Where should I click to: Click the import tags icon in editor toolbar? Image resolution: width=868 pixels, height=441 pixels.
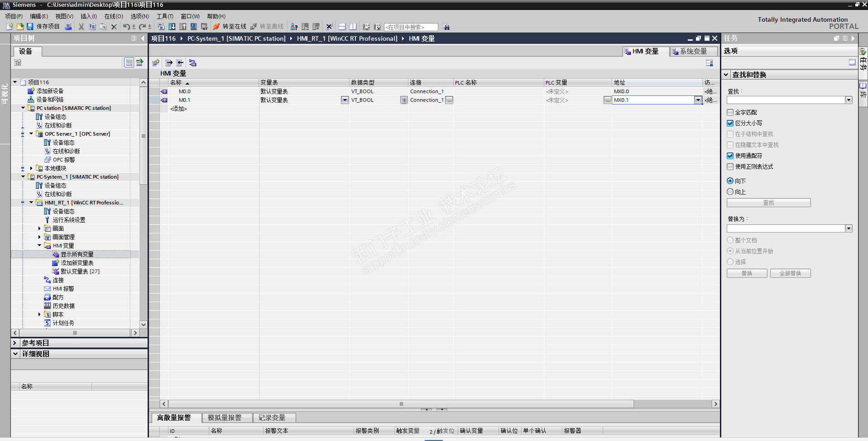coord(180,63)
